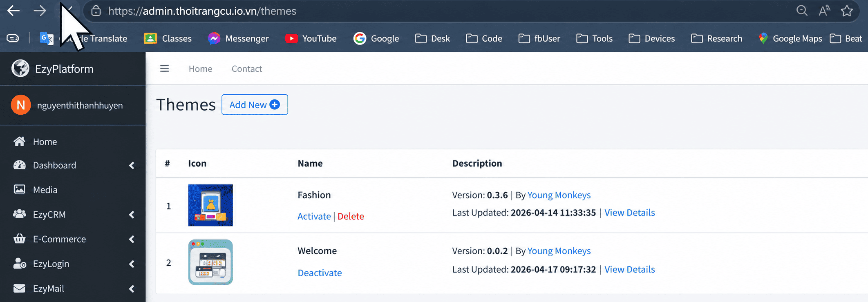Open the Google Maps bookmark
868x302 pixels.
(790, 38)
